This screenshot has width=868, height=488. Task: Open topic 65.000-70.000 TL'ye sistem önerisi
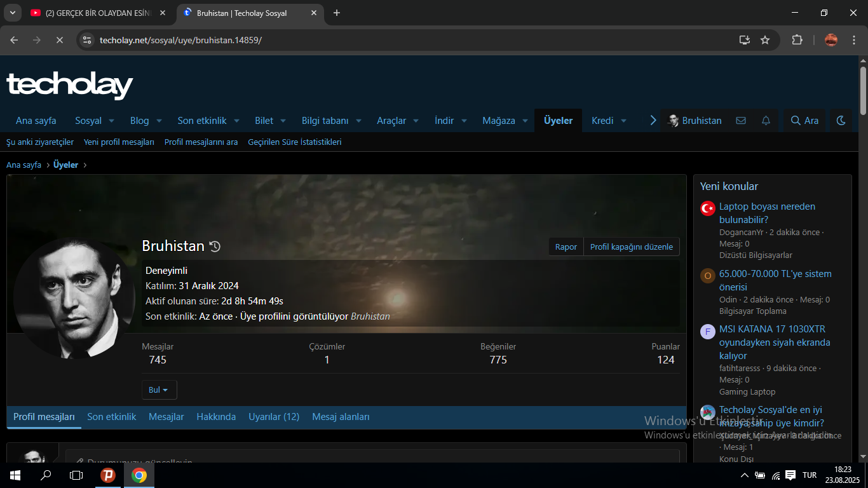pyautogui.click(x=775, y=280)
